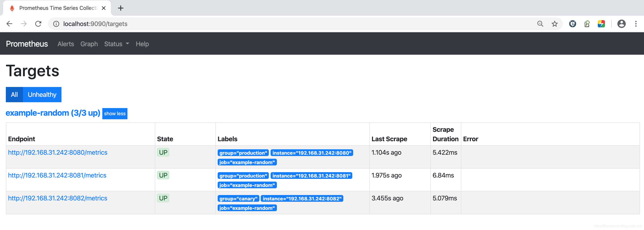Select the Prometheus Time Series Collection tab
644x230 pixels.
point(57,8)
